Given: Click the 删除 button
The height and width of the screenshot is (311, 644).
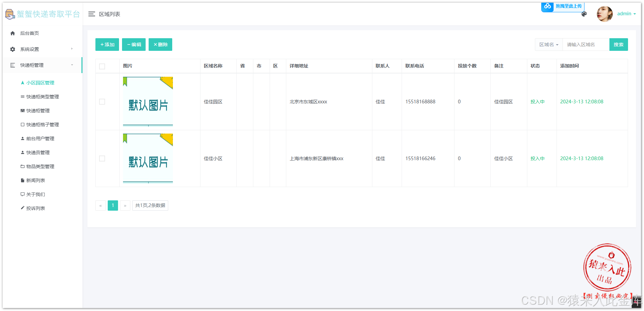Looking at the screenshot, I should 160,45.
